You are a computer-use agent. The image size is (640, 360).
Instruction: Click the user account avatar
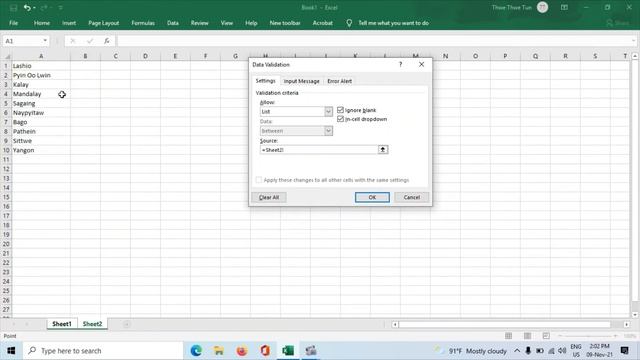pos(542,7)
